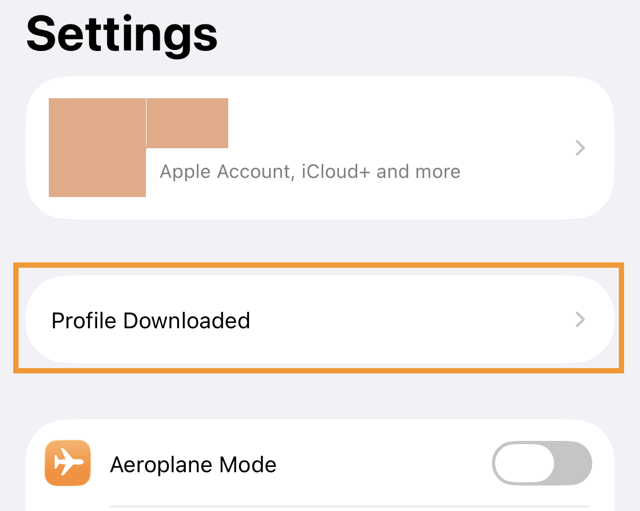Tap the orange Aeroplane Mode icon

click(68, 464)
